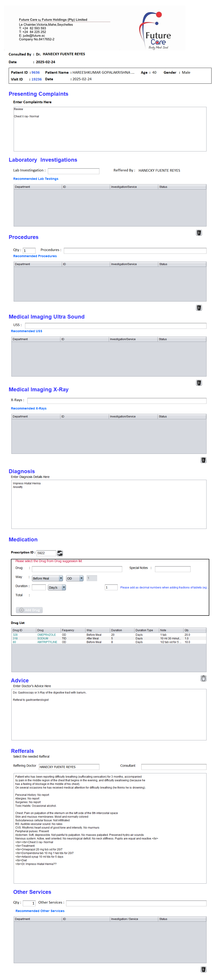Viewport: 212px width, 980px height.
Task: Click the delete icon below Ultra Sound table
Action: pyautogui.click(x=199, y=382)
